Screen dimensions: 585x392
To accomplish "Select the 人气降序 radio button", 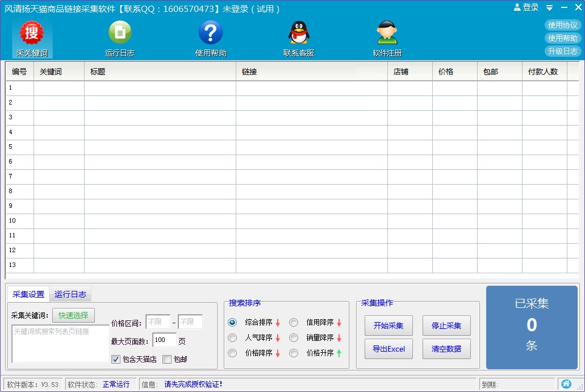I will 232,338.
